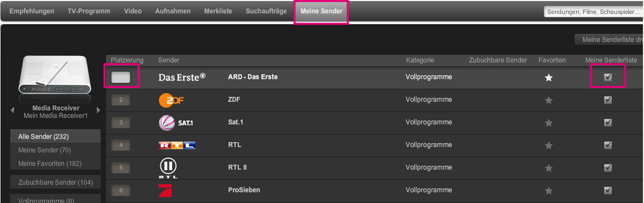Show the Meine Favoriten (182) list
This screenshot has width=644, height=203.
(50, 163)
